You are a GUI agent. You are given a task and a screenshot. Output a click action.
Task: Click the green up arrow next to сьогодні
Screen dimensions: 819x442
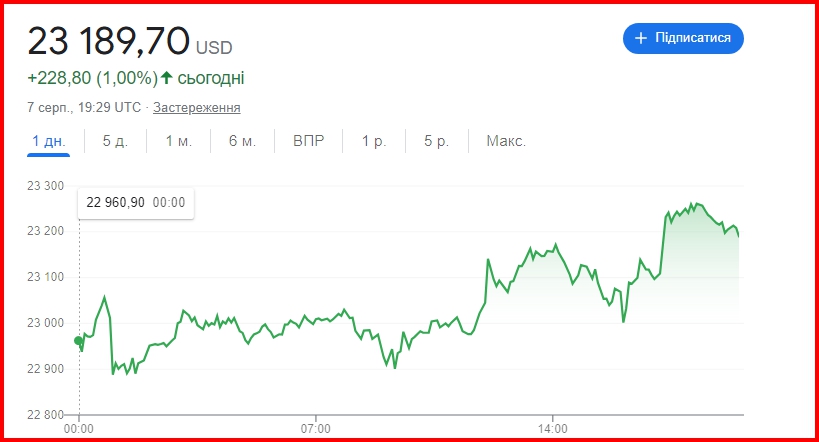(x=166, y=78)
